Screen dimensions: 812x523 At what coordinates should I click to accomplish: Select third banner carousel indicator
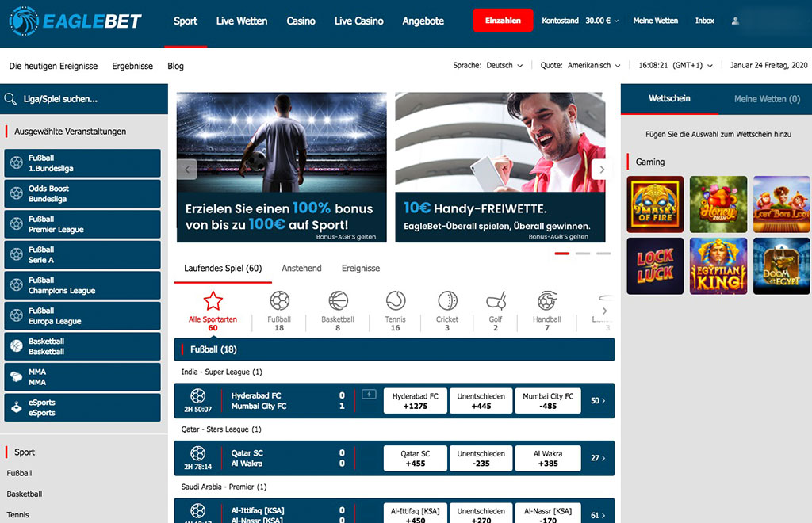pos(603,254)
